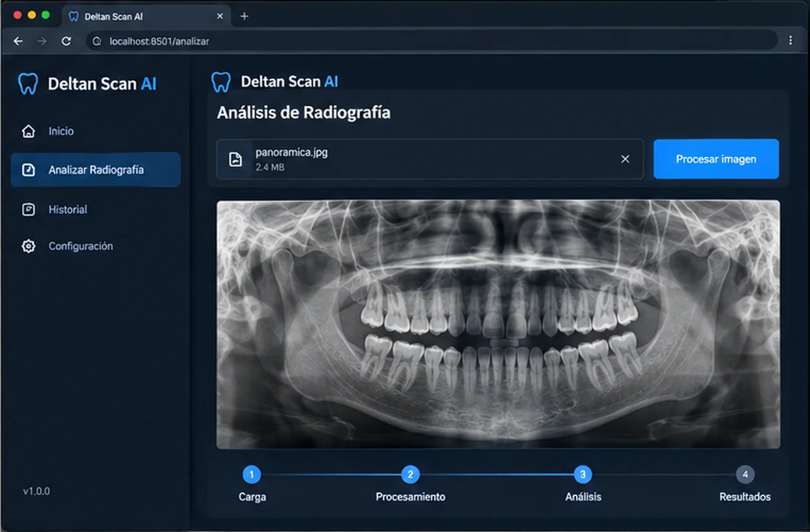Click the panoramic X-ray image preview
This screenshot has width=810, height=532.
498,324
